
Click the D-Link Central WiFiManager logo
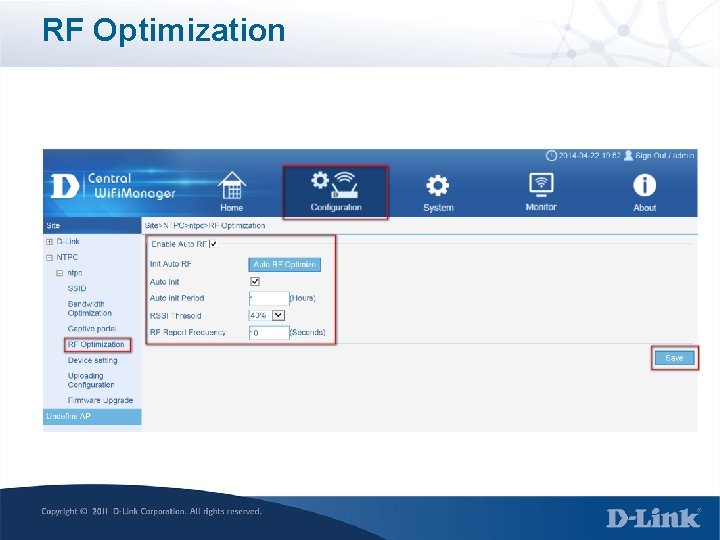[x=113, y=186]
